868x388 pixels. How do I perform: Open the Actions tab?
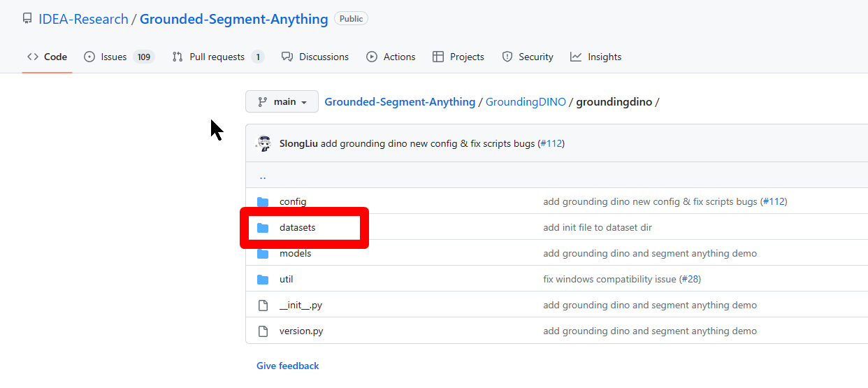(x=391, y=57)
